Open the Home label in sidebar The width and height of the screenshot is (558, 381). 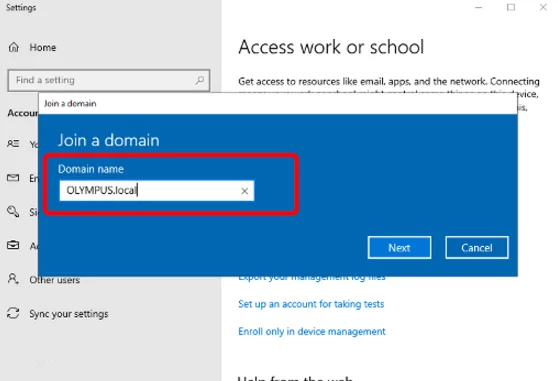[x=43, y=47]
